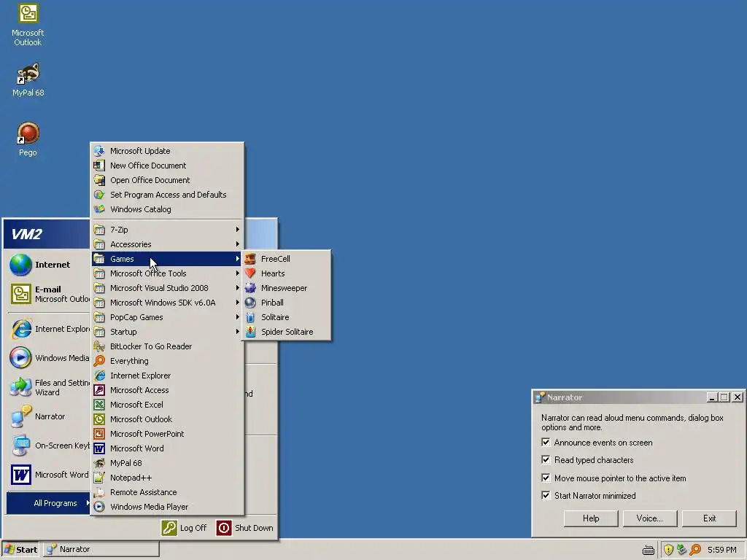Screen dimensions: 747x560
Task: Select Microsoft Outlook desktop icon
Action: [28, 25]
